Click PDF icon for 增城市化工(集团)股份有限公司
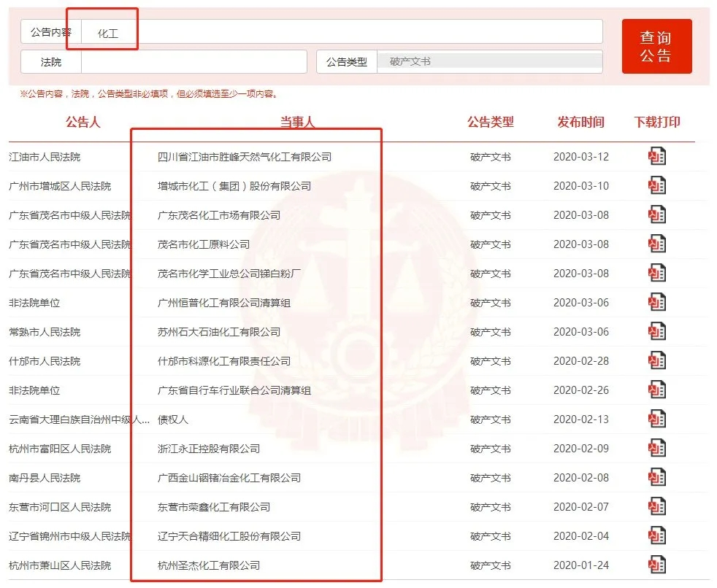This screenshot has width=717, height=588. [657, 186]
